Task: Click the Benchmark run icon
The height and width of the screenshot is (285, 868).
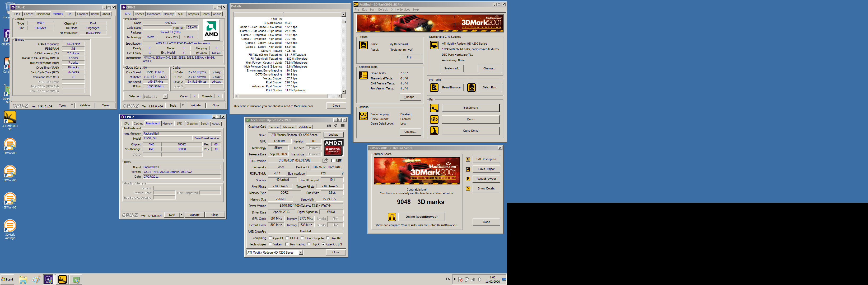Action: pos(434,108)
